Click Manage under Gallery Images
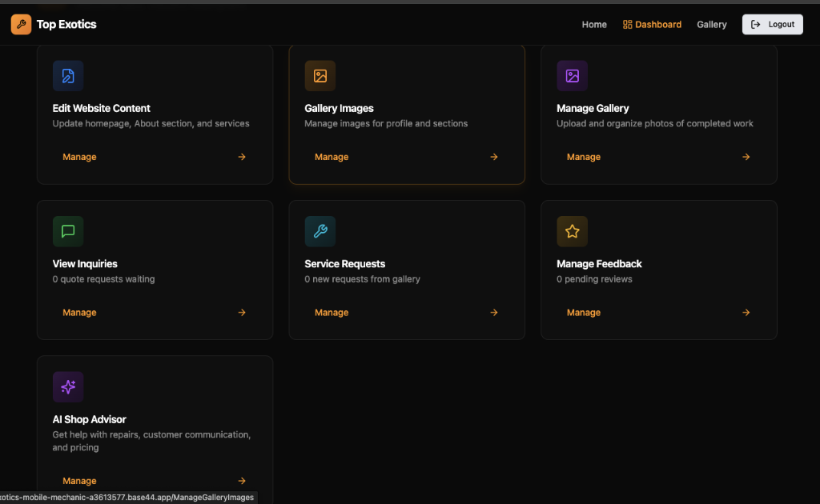Screen dimensions: 820x504 coord(332,157)
